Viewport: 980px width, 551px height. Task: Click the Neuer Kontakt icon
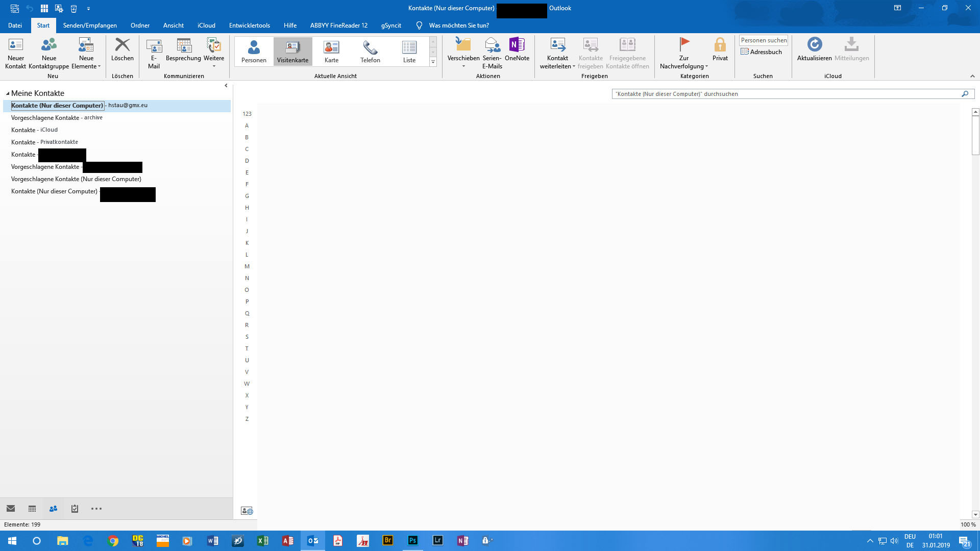[15, 46]
